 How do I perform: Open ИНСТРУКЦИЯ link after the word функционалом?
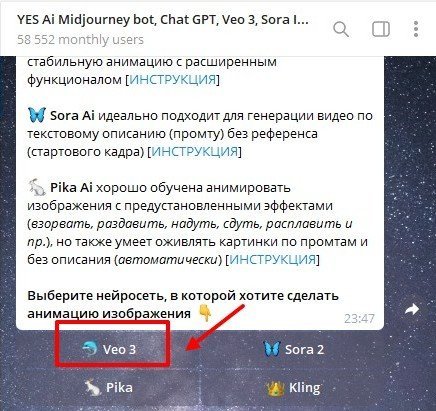pyautogui.click(x=172, y=80)
